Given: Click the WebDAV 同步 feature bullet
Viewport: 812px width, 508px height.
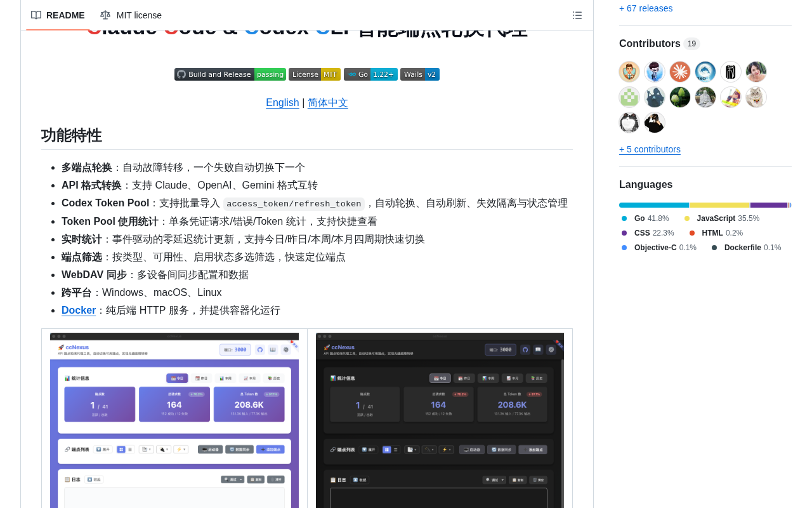Looking at the screenshot, I should [x=94, y=275].
